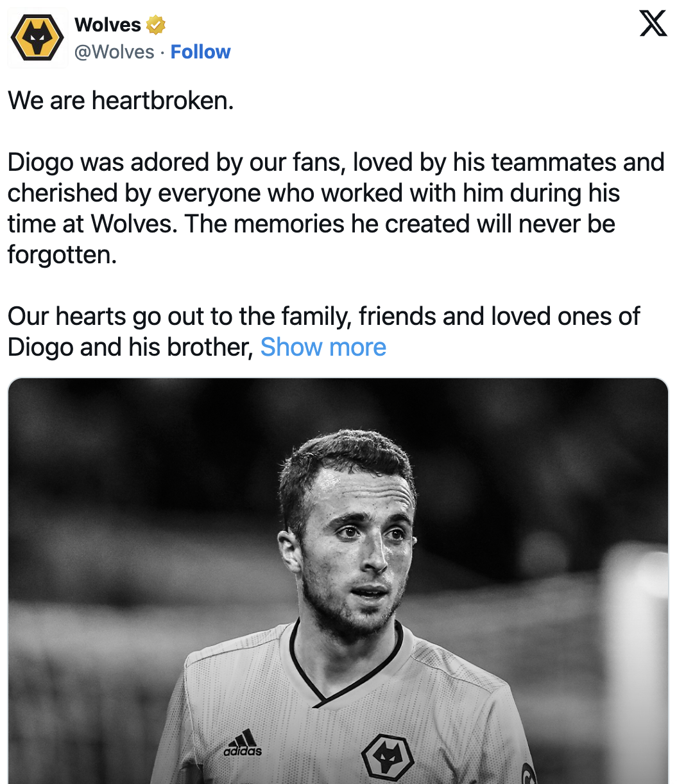The image size is (677, 784).
Task: Click the line 'cherished by everyone who worked'
Action: (314, 193)
